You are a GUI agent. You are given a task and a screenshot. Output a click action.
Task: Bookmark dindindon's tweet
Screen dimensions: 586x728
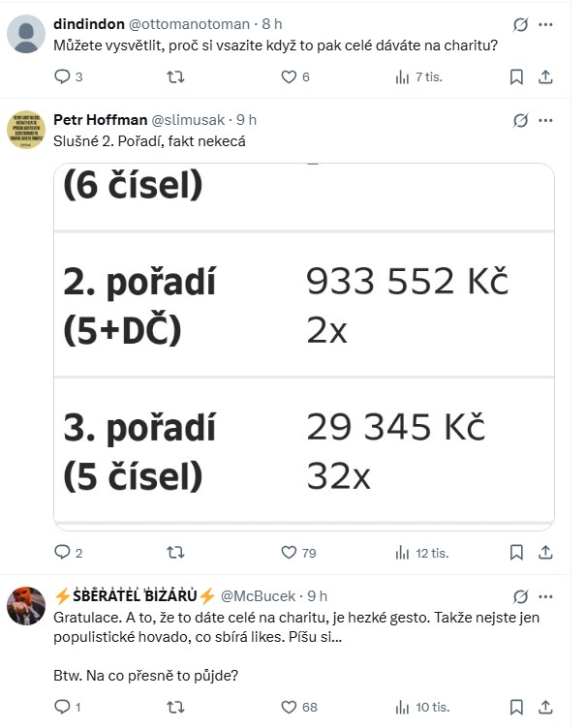pos(517,76)
